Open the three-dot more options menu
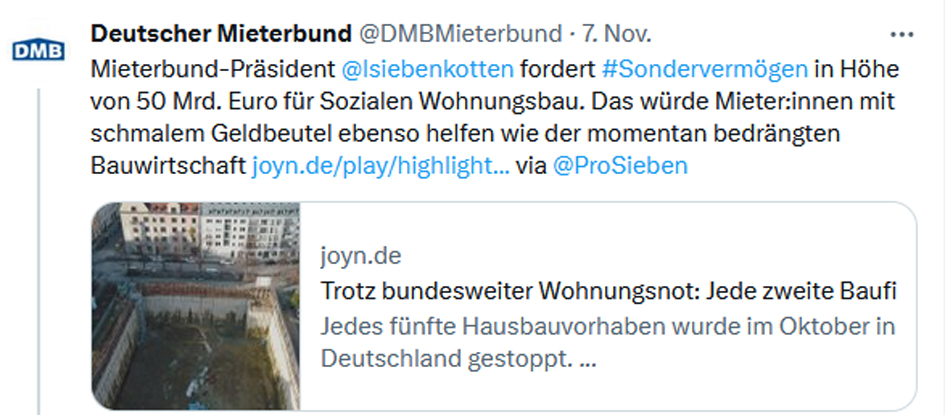Image resolution: width=945 pixels, height=415 pixels. point(901,35)
